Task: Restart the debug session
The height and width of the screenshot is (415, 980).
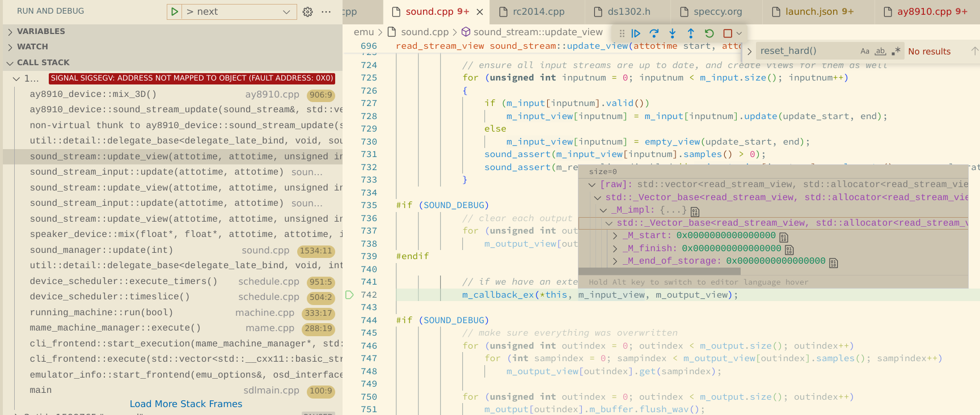Action: click(x=709, y=33)
